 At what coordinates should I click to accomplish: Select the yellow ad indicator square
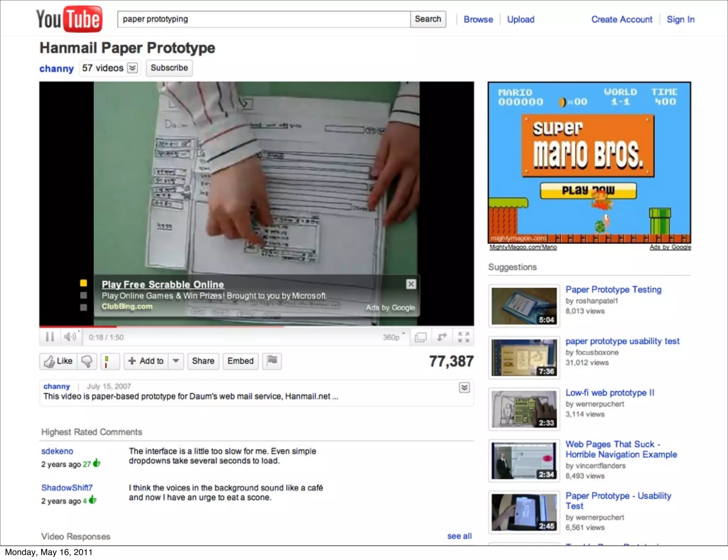click(x=84, y=283)
